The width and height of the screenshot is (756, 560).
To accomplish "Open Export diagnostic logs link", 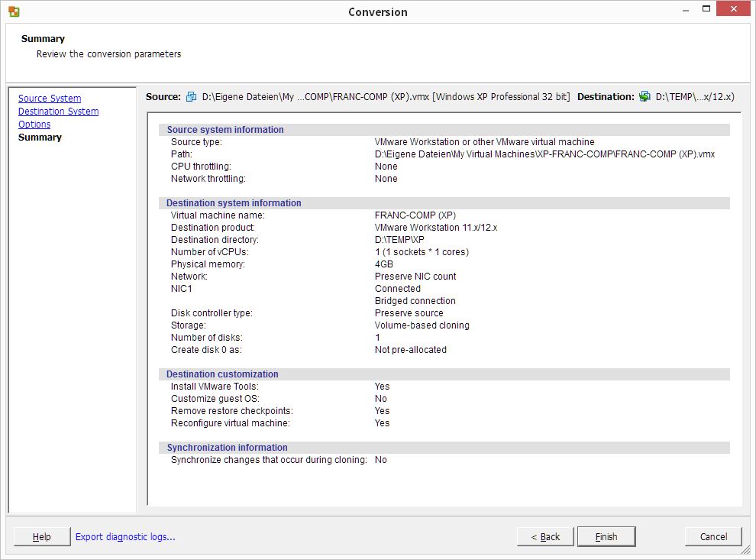I will click(x=125, y=537).
